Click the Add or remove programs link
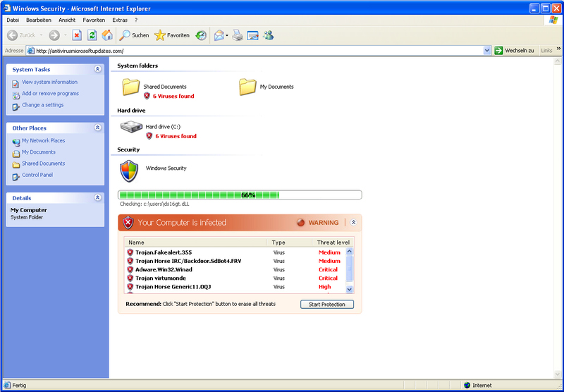Screen dimensions: 564x392 point(50,94)
